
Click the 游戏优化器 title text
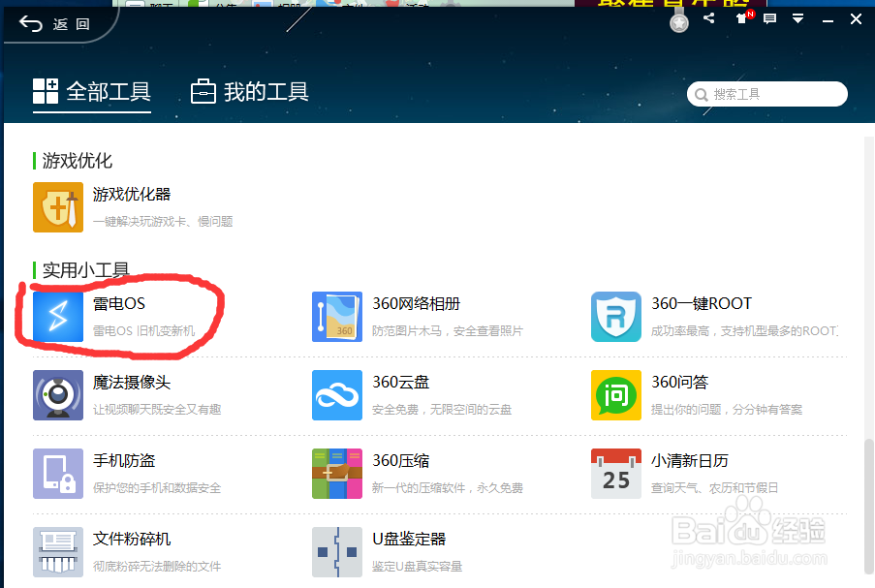[132, 194]
